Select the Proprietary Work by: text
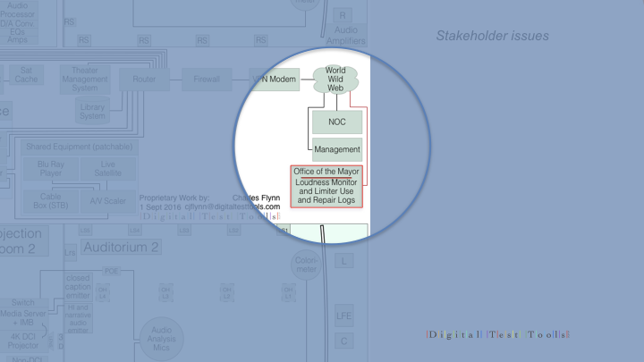The image size is (644, 362). pyautogui.click(x=174, y=198)
